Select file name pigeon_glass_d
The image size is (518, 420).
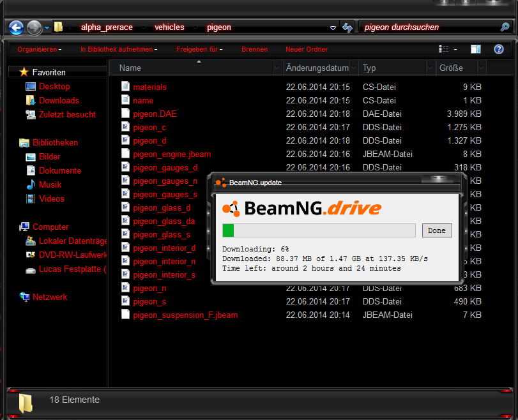pyautogui.click(x=162, y=208)
